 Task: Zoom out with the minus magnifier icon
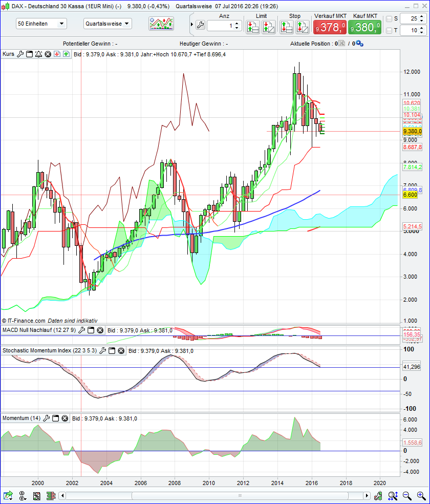point(406,496)
